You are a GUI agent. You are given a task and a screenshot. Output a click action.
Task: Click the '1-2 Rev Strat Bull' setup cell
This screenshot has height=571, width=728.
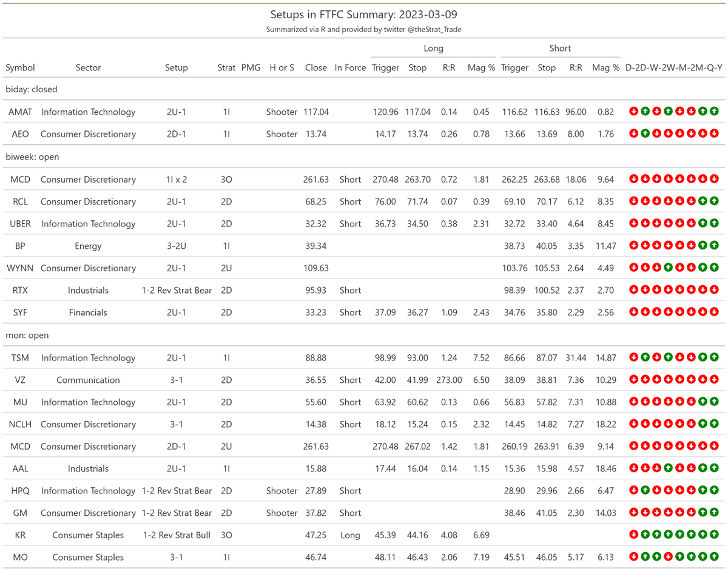pos(177,535)
